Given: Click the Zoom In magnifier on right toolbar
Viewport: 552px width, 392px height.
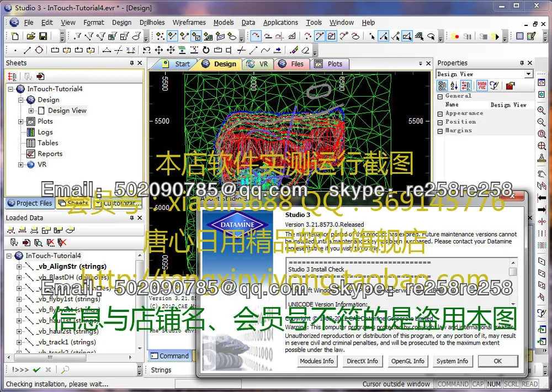Looking at the screenshot, I should tap(542, 110).
